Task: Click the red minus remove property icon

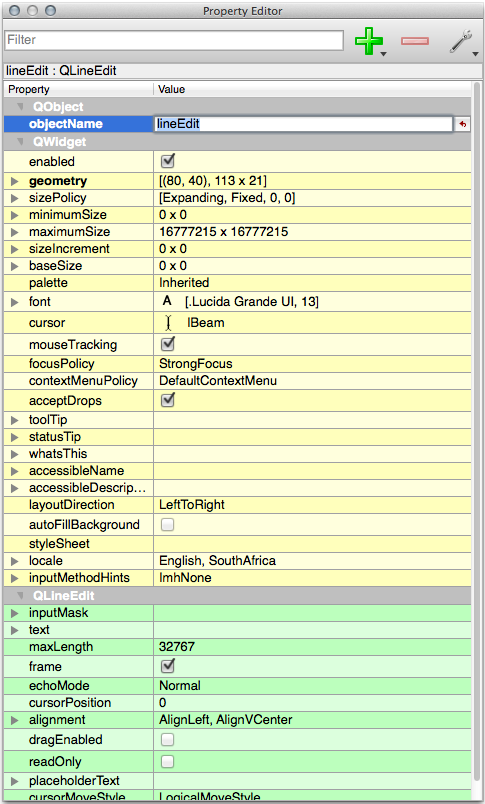Action: point(415,41)
